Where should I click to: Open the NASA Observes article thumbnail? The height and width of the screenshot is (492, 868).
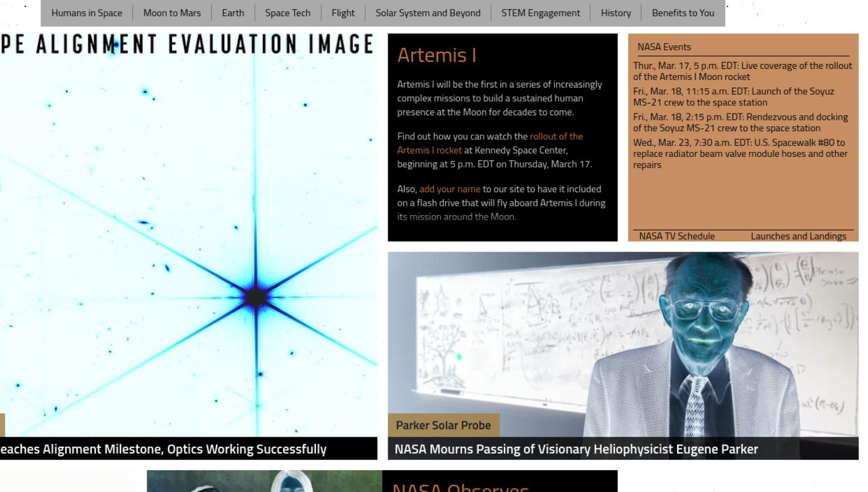coord(264,481)
